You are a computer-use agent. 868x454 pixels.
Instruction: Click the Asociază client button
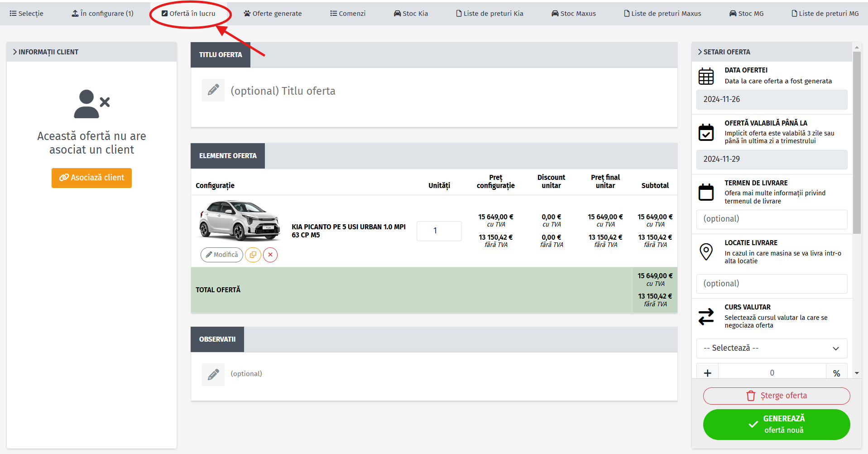tap(91, 178)
